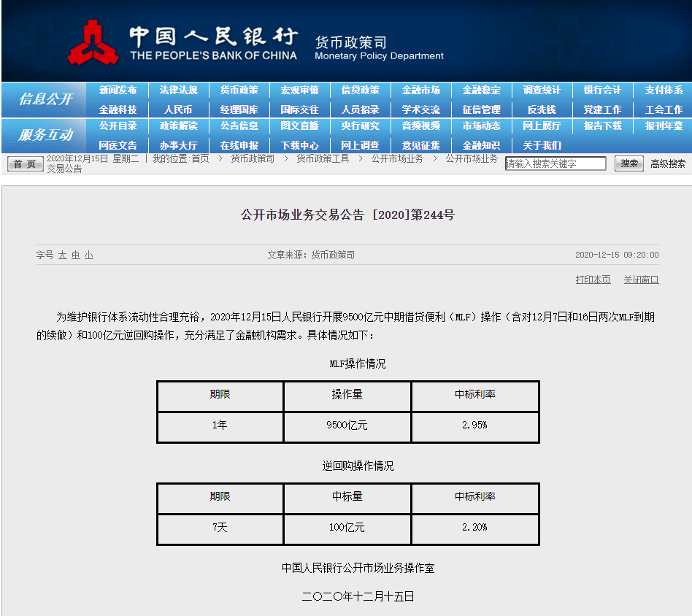Click the 2.95% rate cell
The height and width of the screenshot is (616, 692).
click(x=475, y=426)
